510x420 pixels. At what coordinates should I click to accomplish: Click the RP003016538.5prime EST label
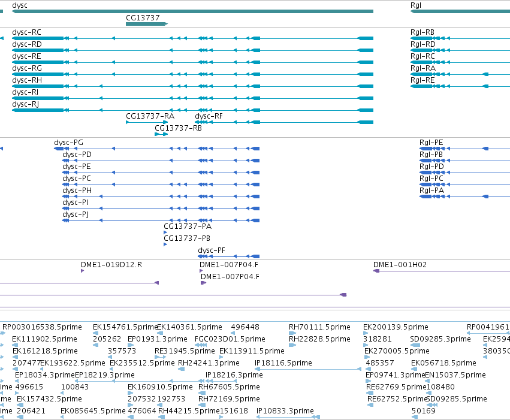tap(43, 327)
